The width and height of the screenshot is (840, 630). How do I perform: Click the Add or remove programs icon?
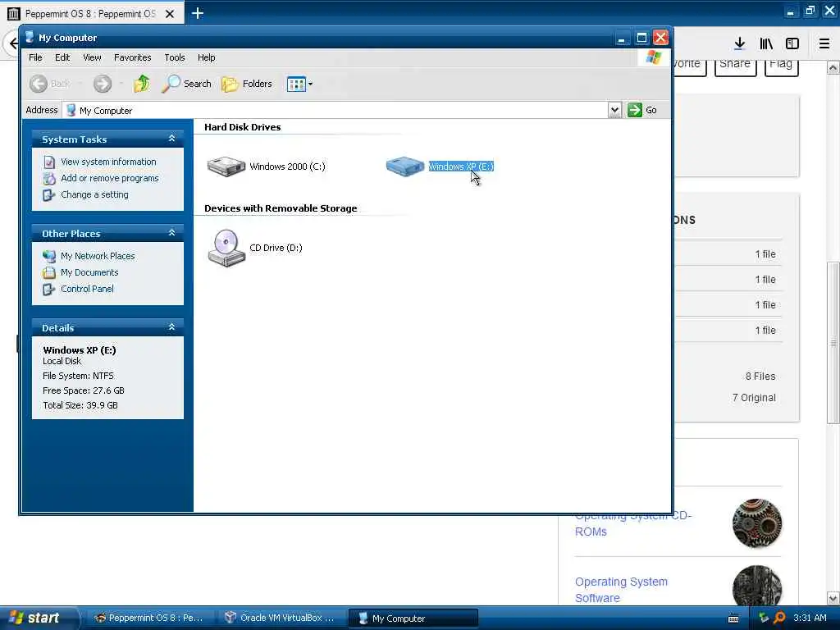click(48, 178)
